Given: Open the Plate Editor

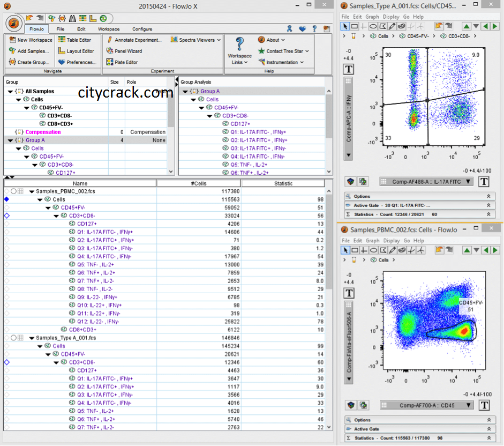Looking at the screenshot, I should click(x=122, y=62).
